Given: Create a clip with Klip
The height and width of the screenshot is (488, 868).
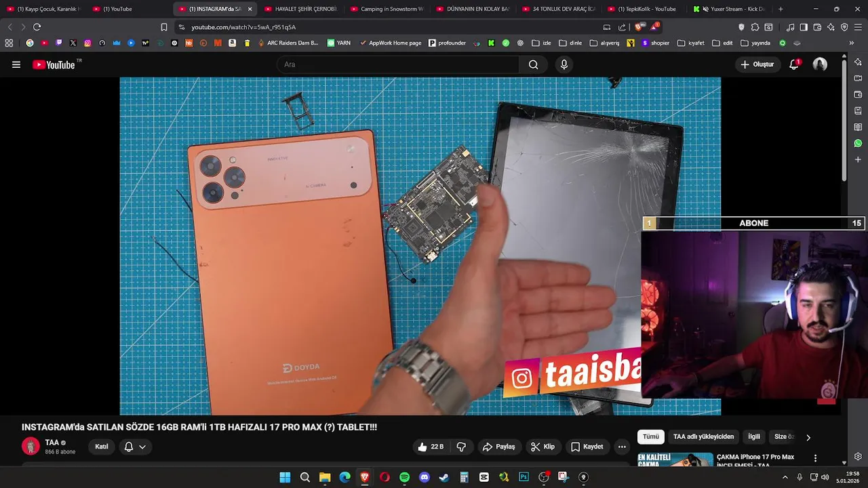Looking at the screenshot, I should (542, 447).
